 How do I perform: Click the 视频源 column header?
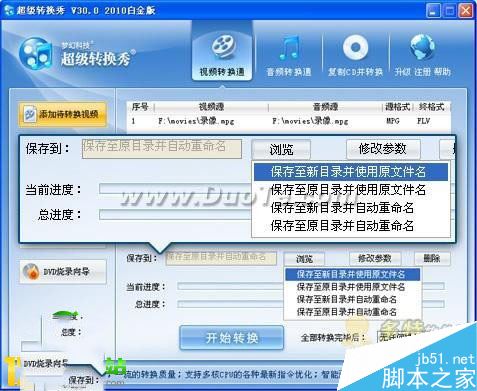(211, 107)
